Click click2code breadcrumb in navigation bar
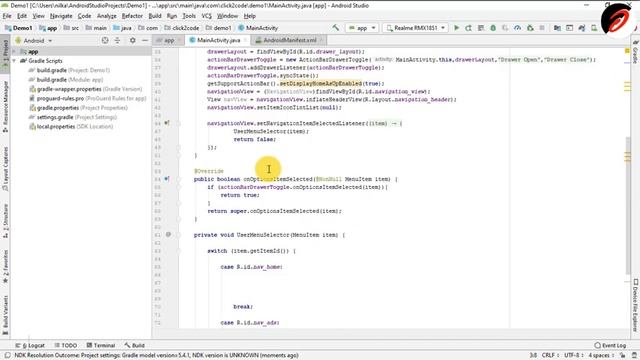The image size is (640, 360). coord(182,28)
